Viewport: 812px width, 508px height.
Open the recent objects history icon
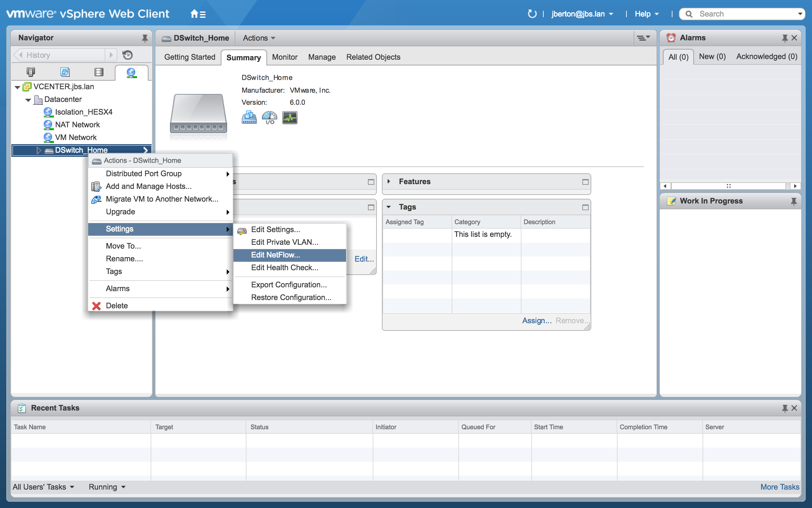(x=128, y=55)
